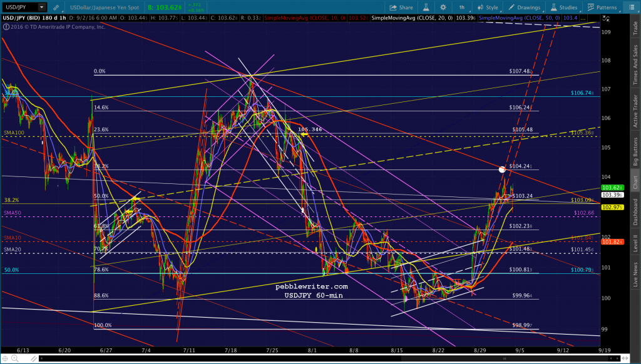Click the ellipsis more-studies button in header
Image resolution: width=641 pixels, height=364 pixels.
582,18
